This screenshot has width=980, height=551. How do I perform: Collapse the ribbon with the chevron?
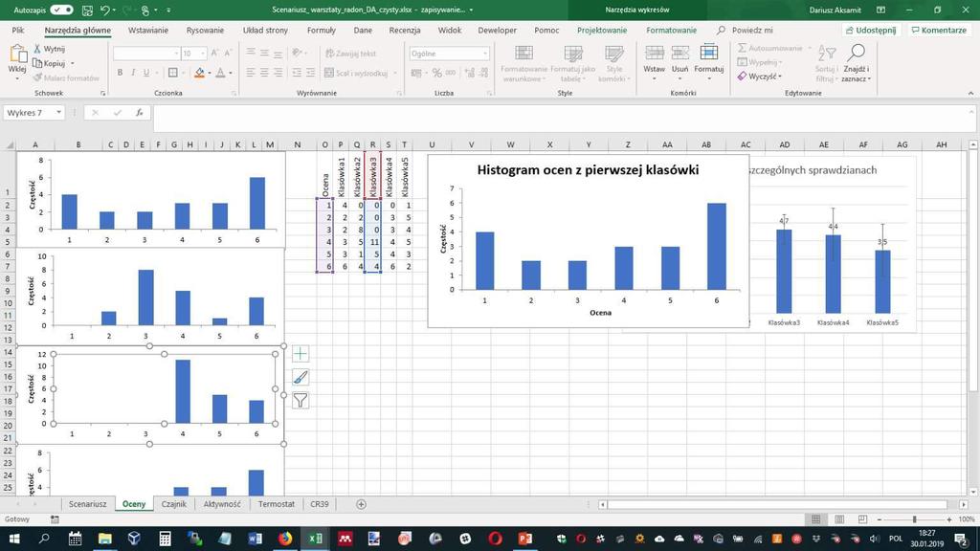pyautogui.click(x=970, y=93)
